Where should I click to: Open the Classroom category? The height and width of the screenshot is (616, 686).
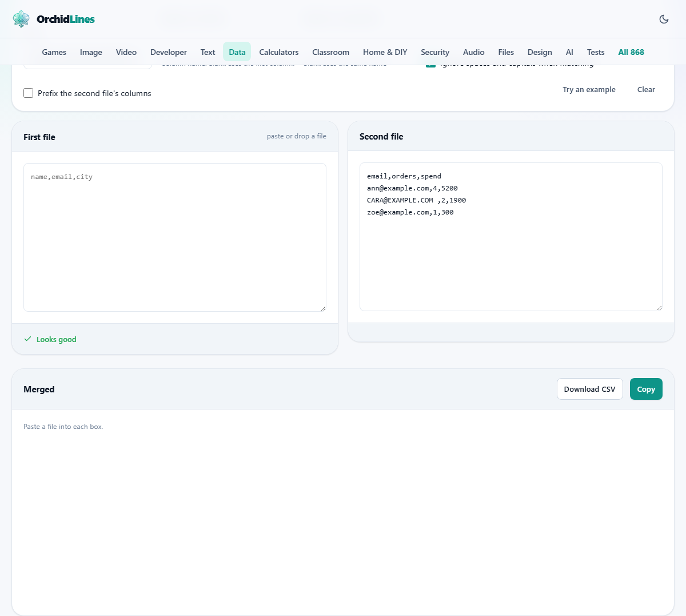pyautogui.click(x=330, y=52)
